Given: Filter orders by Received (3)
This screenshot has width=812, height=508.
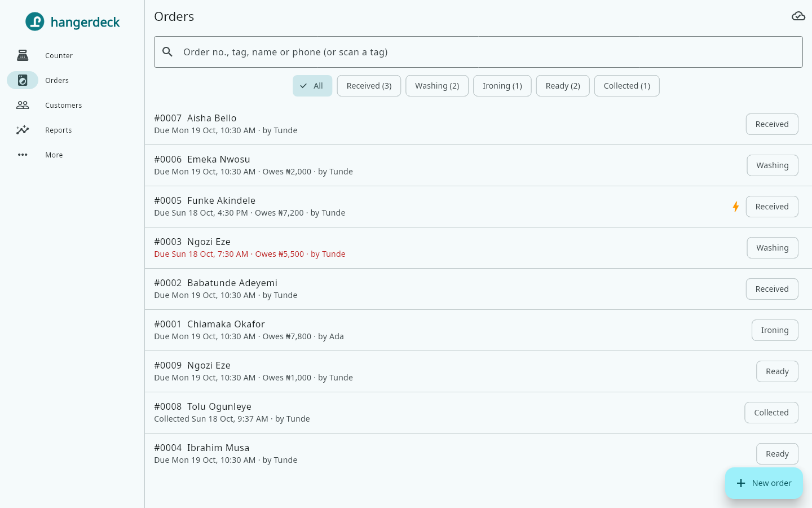Looking at the screenshot, I should click(369, 86).
